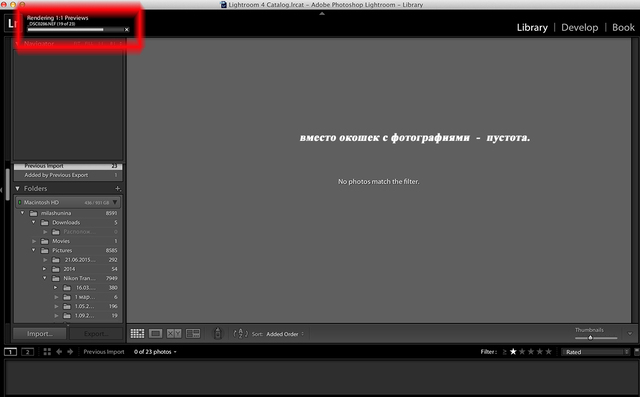The width and height of the screenshot is (640, 397).
Task: Click the Export... button
Action: tap(96, 334)
